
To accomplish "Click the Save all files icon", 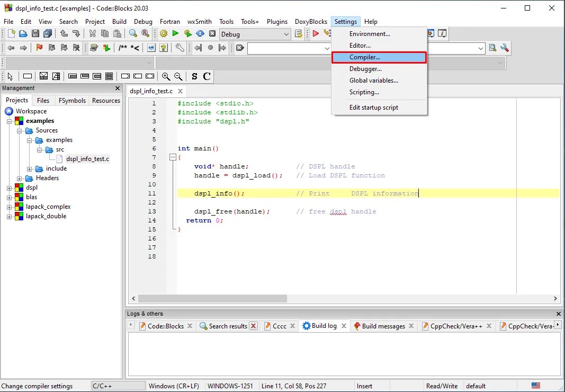I will click(48, 33).
